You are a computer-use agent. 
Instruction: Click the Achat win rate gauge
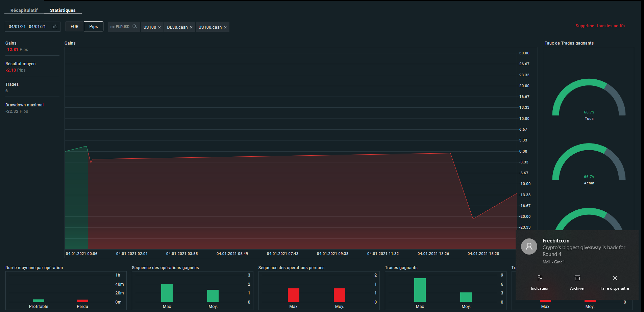589,162
